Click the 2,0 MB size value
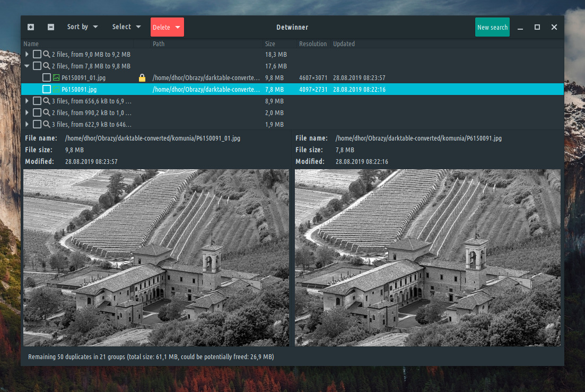Image resolution: width=585 pixels, height=392 pixels. pos(275,112)
